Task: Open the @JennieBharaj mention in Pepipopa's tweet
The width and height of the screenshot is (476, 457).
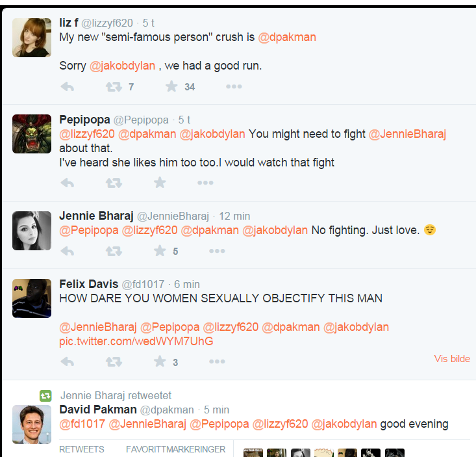Action: [407, 134]
